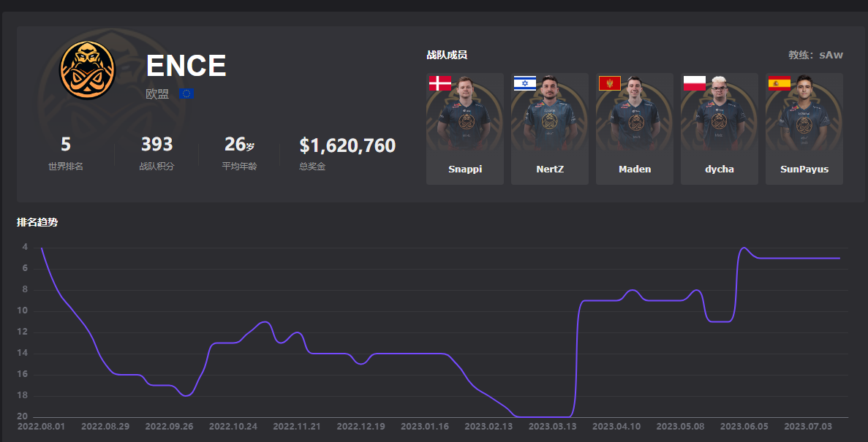Click the Montenegro flag on Maden's card

610,83
